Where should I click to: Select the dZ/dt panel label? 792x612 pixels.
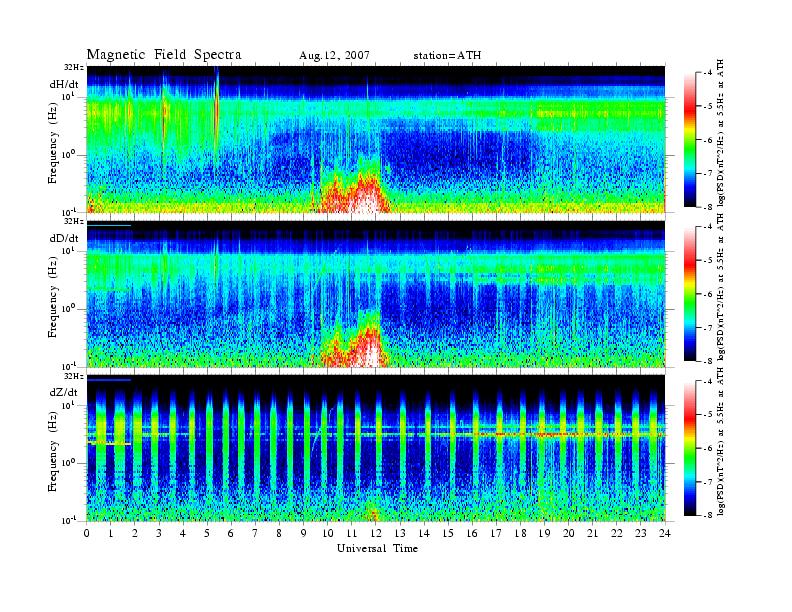[64, 392]
